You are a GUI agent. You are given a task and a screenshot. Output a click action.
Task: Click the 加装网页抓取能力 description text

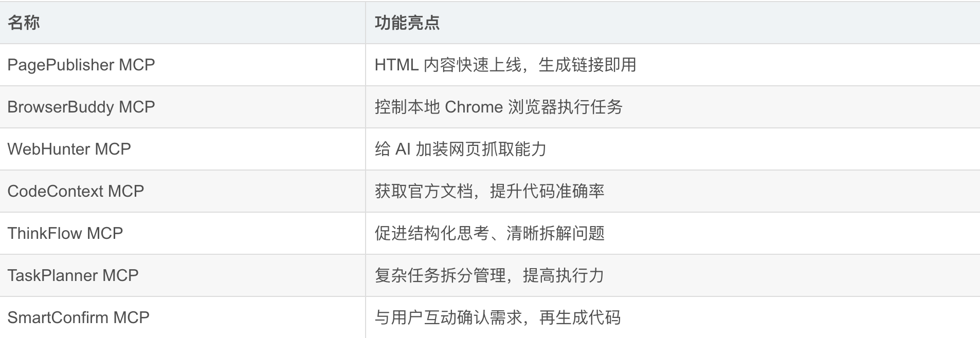coord(481,149)
